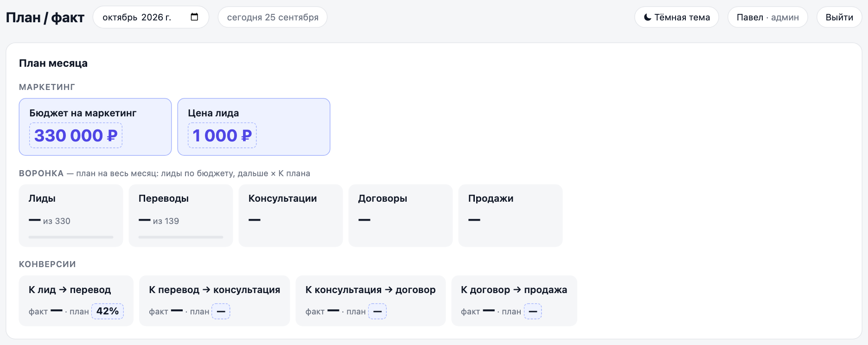Click the К договор → продажа label
This screenshot has width=868, height=345.
(x=514, y=290)
